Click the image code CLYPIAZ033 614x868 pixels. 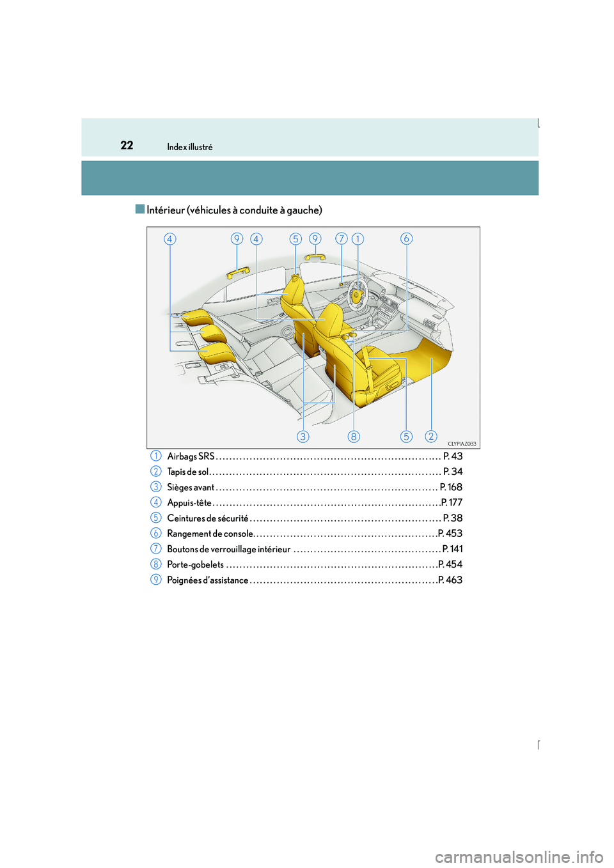pyautogui.click(x=462, y=444)
